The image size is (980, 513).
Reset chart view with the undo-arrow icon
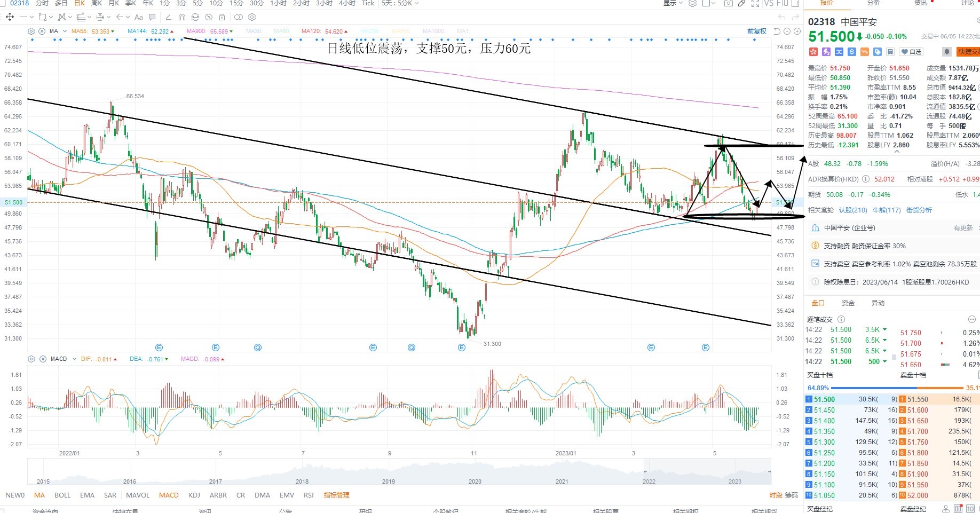(x=777, y=31)
